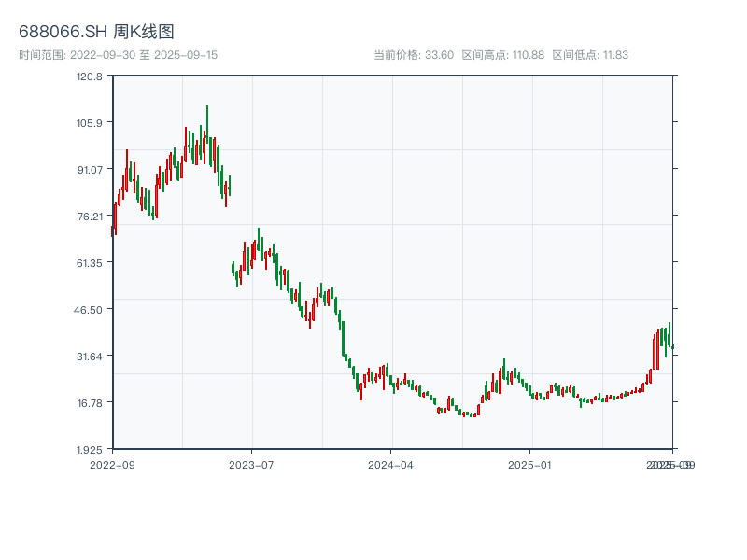Click the 76.21 y-axis label
The width and height of the screenshot is (747, 560).
tap(90, 217)
